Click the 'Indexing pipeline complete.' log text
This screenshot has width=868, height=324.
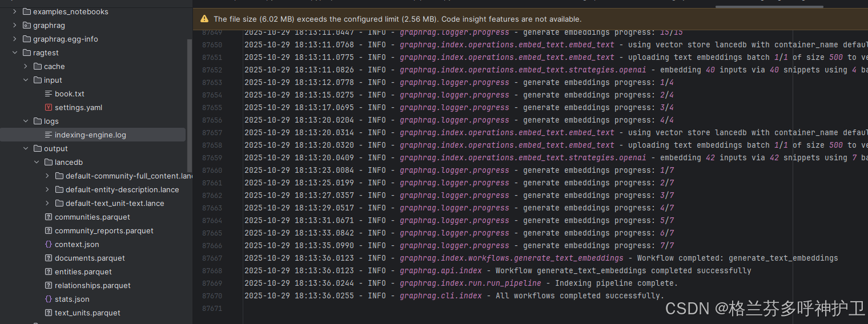point(616,283)
